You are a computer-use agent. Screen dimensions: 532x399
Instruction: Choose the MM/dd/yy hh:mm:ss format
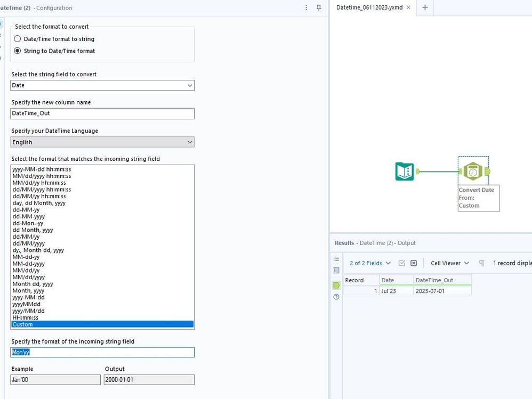tap(102, 183)
